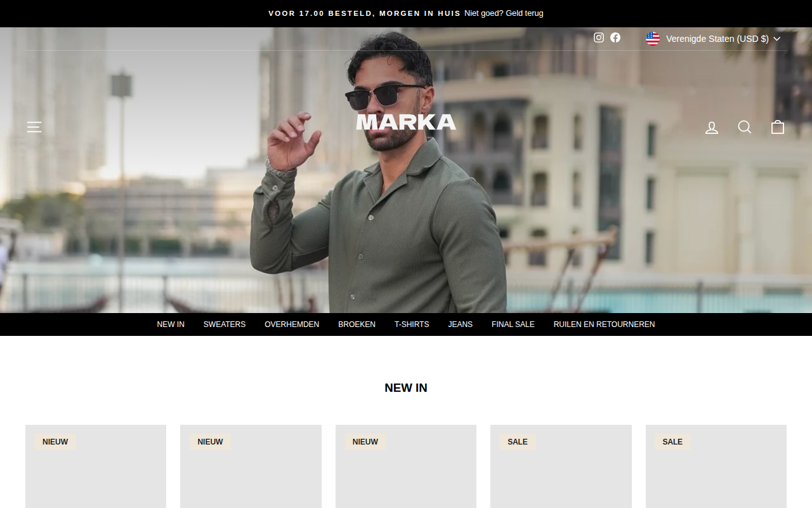Open the FINAL SALE menu item
This screenshot has height=508, width=812.
(513, 324)
